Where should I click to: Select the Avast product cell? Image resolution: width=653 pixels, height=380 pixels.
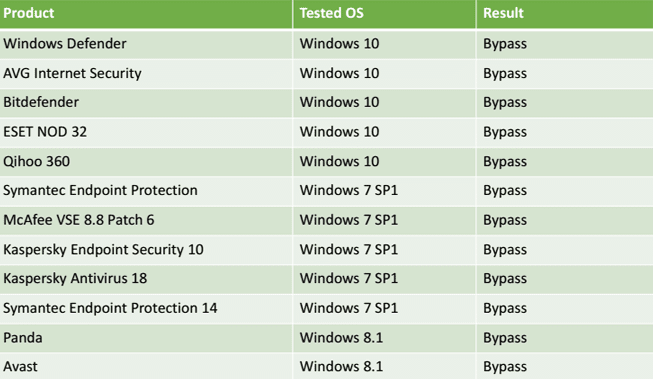point(146,367)
